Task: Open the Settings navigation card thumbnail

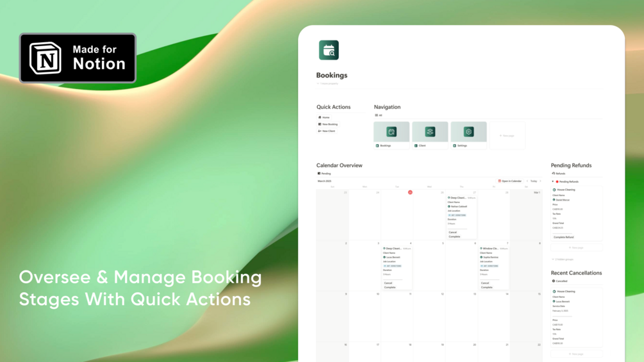Action: coord(468,132)
